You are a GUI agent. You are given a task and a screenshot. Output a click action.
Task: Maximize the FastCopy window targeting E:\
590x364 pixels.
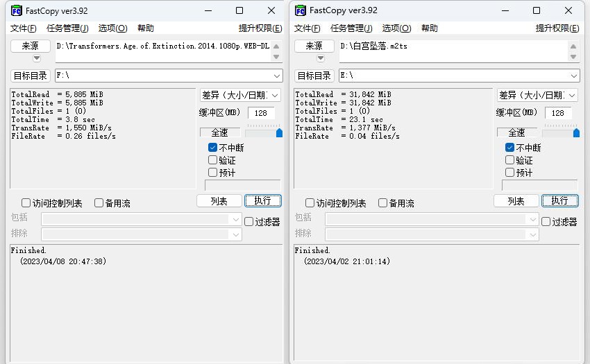pyautogui.click(x=537, y=10)
